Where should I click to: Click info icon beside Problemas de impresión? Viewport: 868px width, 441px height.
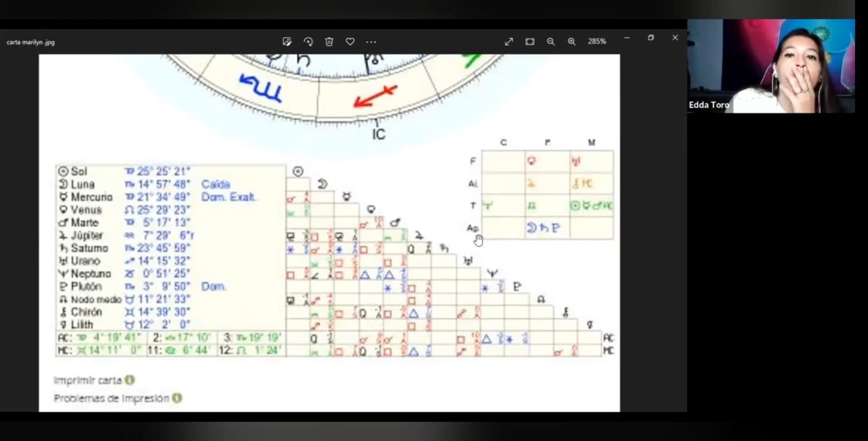pos(177,398)
